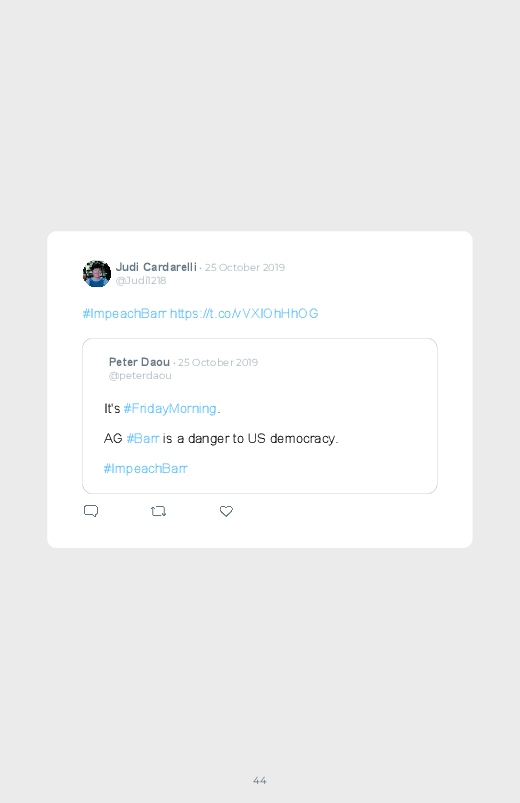This screenshot has width=520, height=803.
Task: Click the tweet date 25 October 2019 beside Judi
Action: (245, 267)
